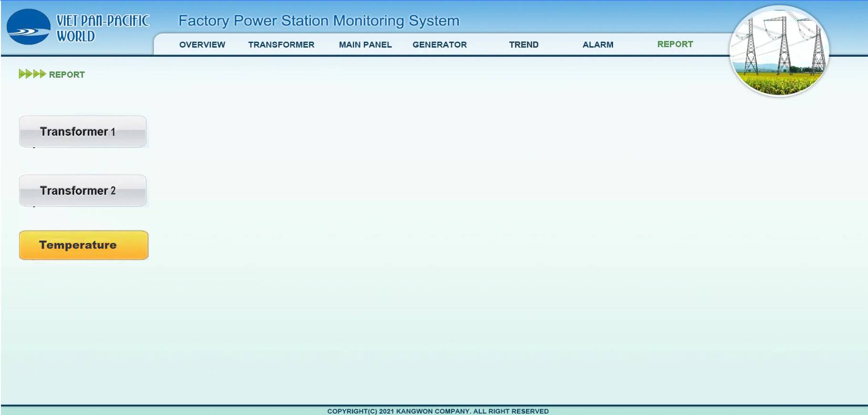Viewport: 868px width, 415px height.
Task: Click the copyright notice in the footer
Action: pyautogui.click(x=437, y=411)
